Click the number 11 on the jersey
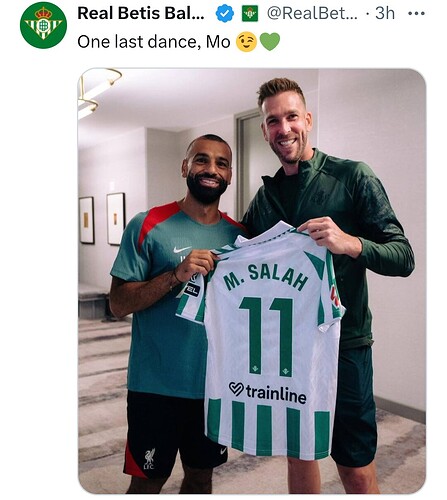The image size is (447, 500). click(267, 337)
